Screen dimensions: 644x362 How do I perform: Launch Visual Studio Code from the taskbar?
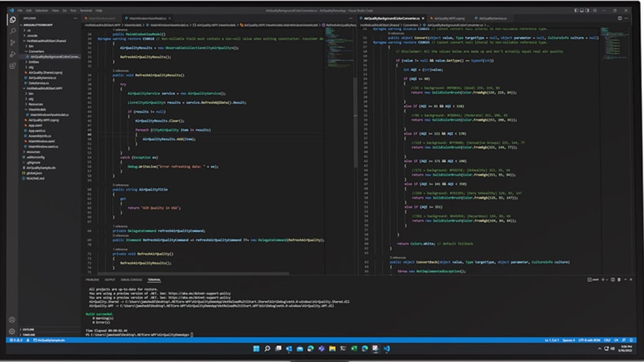pyautogui.click(x=386, y=349)
